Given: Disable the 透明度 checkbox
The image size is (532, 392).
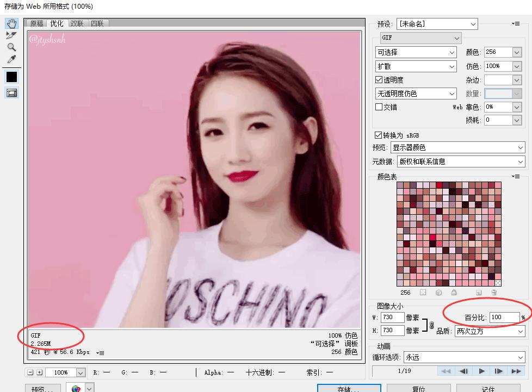Looking at the screenshot, I should 378,79.
